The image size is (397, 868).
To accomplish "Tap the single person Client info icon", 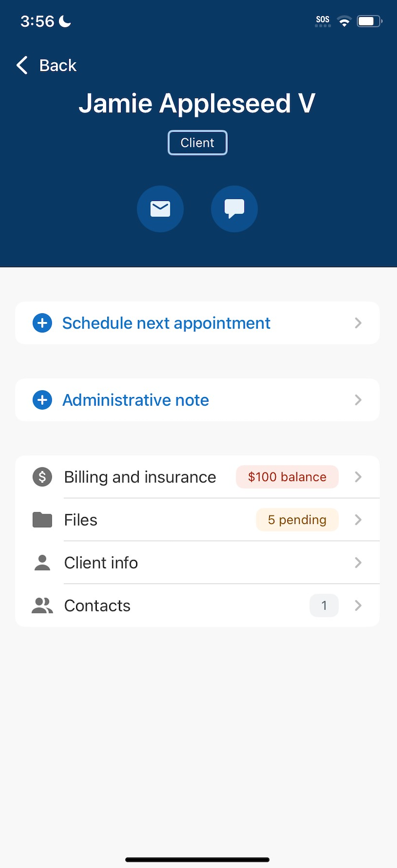I will tap(42, 563).
